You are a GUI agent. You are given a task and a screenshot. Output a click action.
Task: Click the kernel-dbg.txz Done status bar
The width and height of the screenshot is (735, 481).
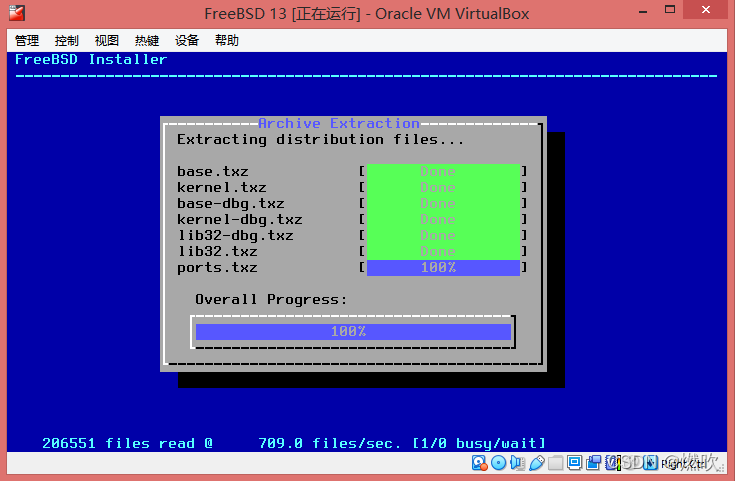point(443,219)
